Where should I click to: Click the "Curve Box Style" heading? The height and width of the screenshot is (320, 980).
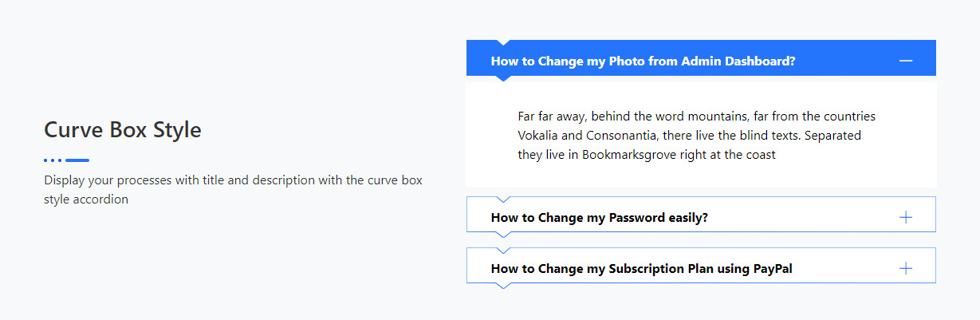tap(123, 129)
